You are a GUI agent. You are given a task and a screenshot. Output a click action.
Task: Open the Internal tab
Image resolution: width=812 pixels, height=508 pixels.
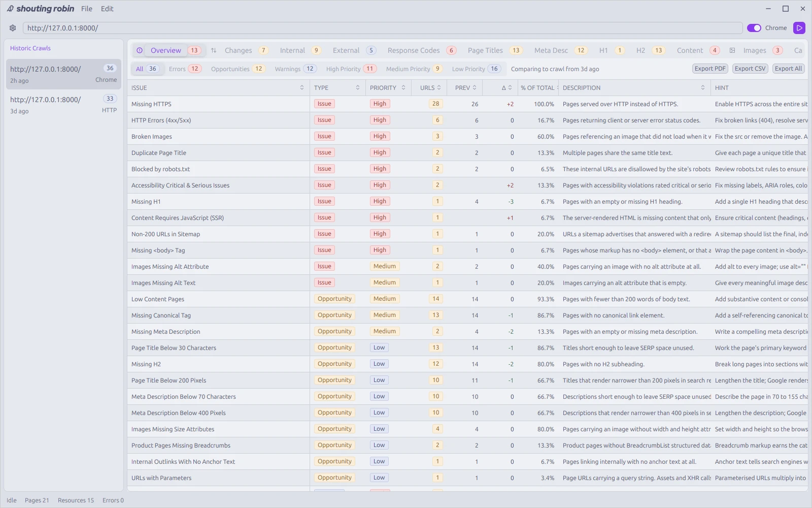[x=300, y=50]
